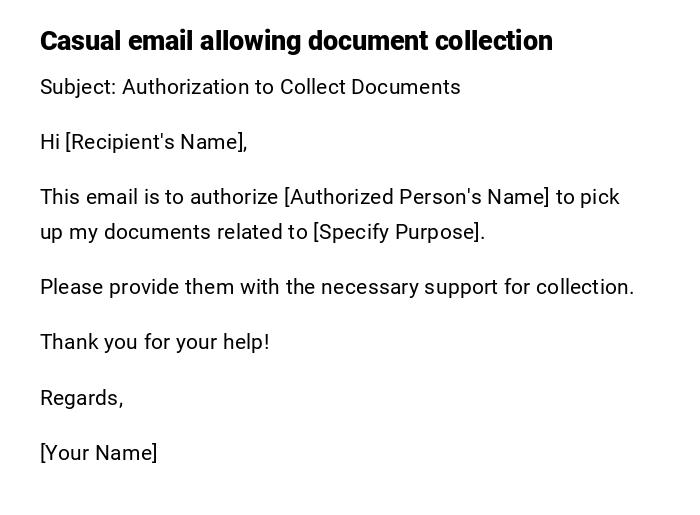
Task: Click the word "Casual" in the heading
Action: point(80,41)
